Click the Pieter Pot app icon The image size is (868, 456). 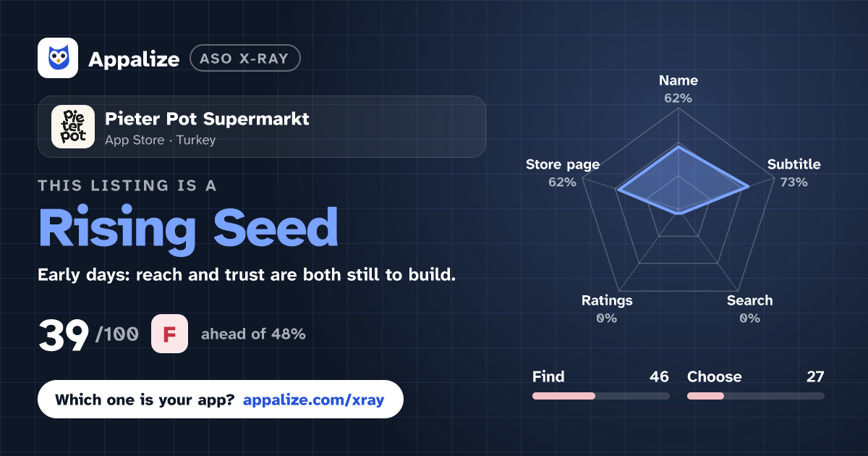(73, 127)
